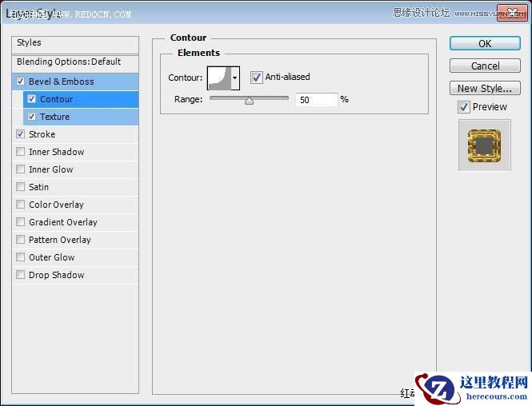Select the Contour sub-item label
Viewport: 532px width, 406px height.
56,99
